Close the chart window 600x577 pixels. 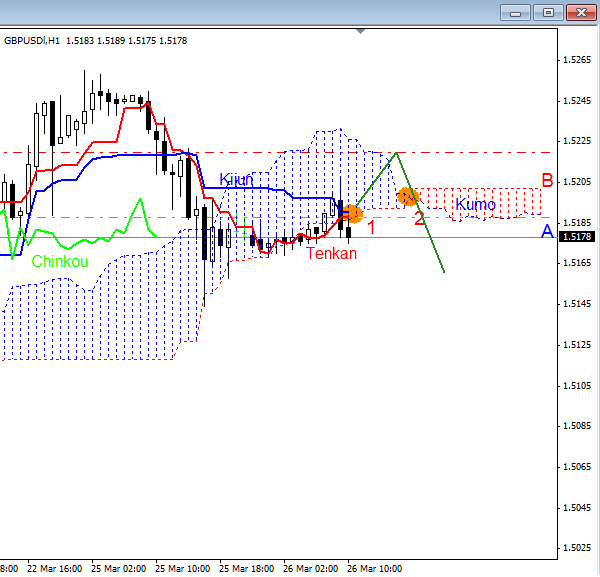[581, 13]
